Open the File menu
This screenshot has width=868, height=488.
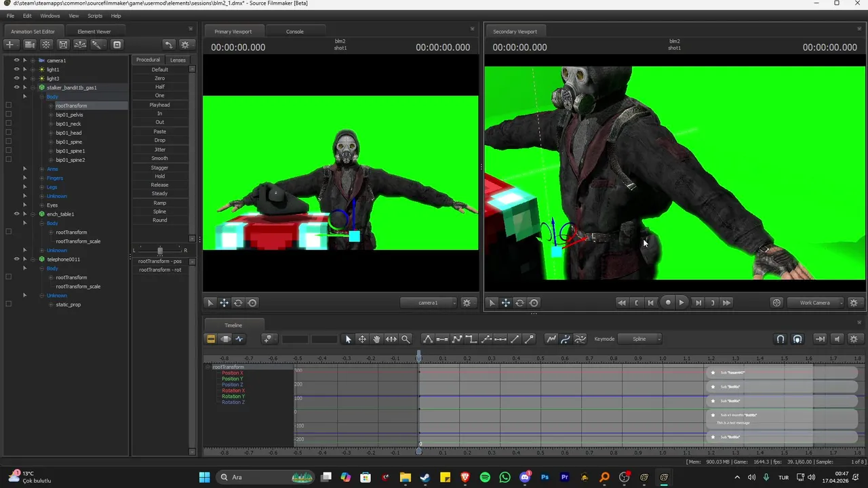(10, 16)
